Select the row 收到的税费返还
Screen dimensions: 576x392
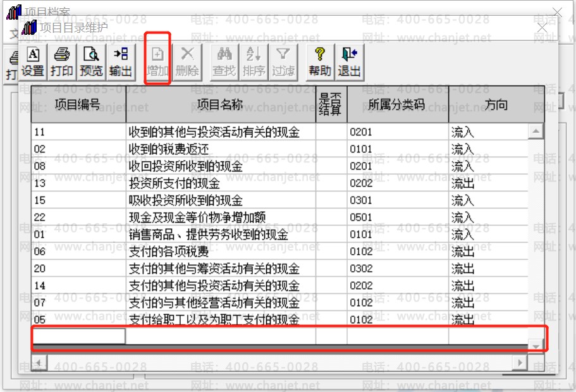tap(279, 149)
